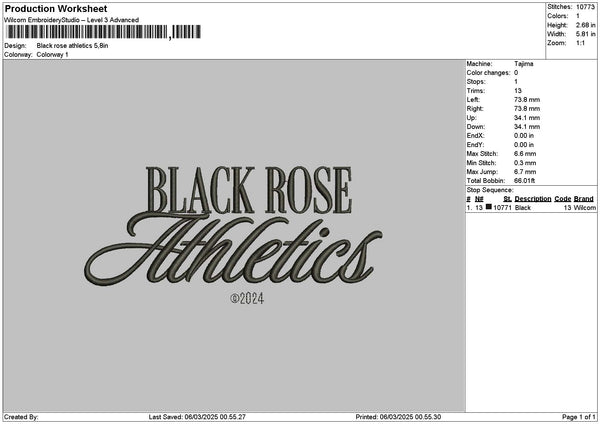Click the 'Production Worksheet' title
Screen dimensions: 600x424
[x=56, y=8]
